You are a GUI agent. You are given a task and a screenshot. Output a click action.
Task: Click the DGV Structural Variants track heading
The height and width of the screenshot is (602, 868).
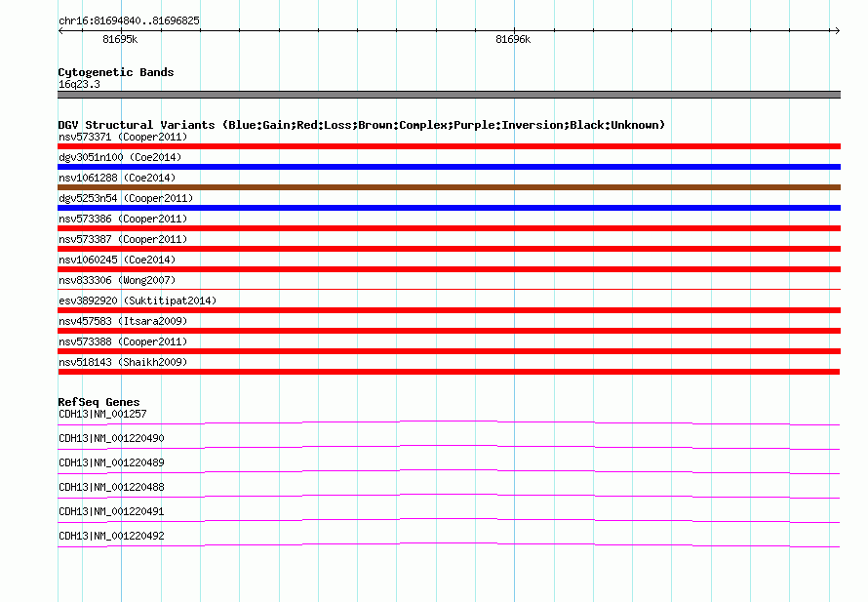click(362, 125)
